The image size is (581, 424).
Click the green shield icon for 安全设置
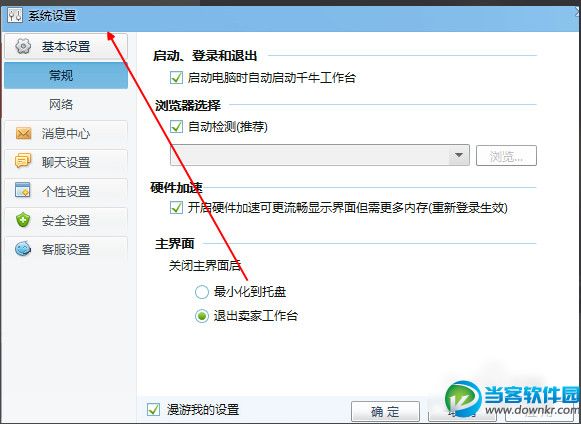(x=23, y=220)
